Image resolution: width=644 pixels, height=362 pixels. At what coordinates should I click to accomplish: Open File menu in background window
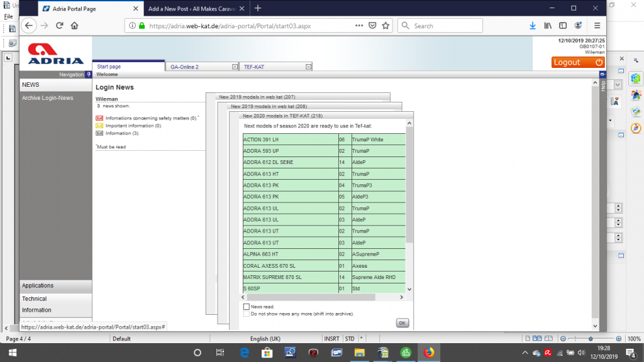pyautogui.click(x=8, y=16)
